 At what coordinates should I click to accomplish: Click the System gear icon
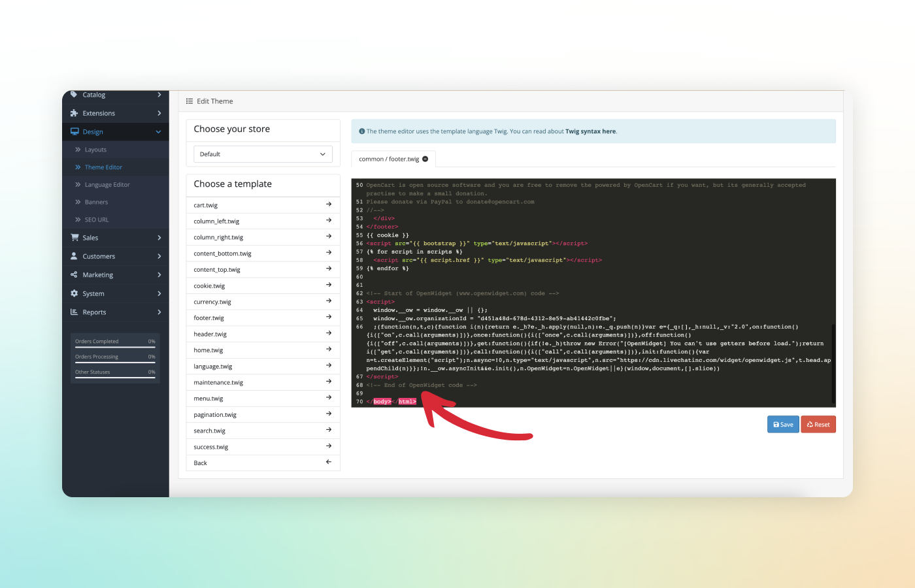tap(74, 294)
